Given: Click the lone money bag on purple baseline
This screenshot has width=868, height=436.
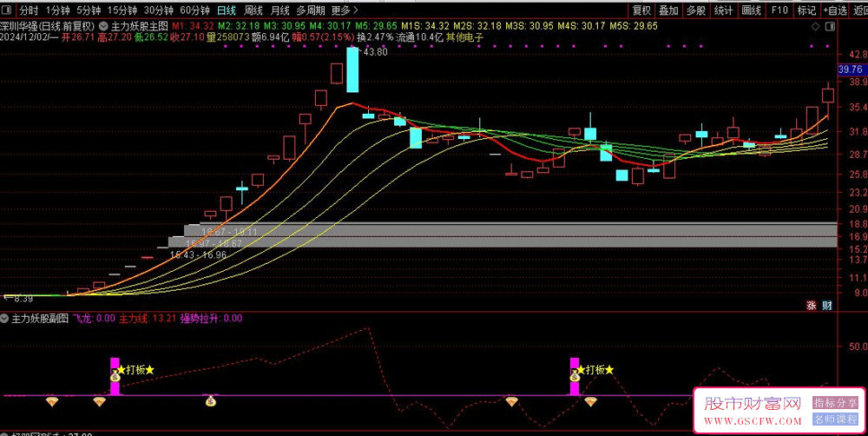Looking at the screenshot, I should pyautogui.click(x=210, y=400).
